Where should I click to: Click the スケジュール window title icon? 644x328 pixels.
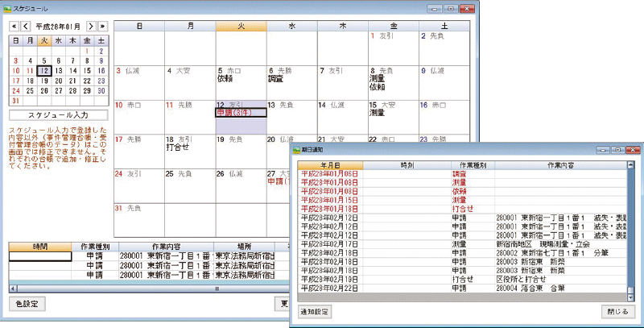(9, 7)
